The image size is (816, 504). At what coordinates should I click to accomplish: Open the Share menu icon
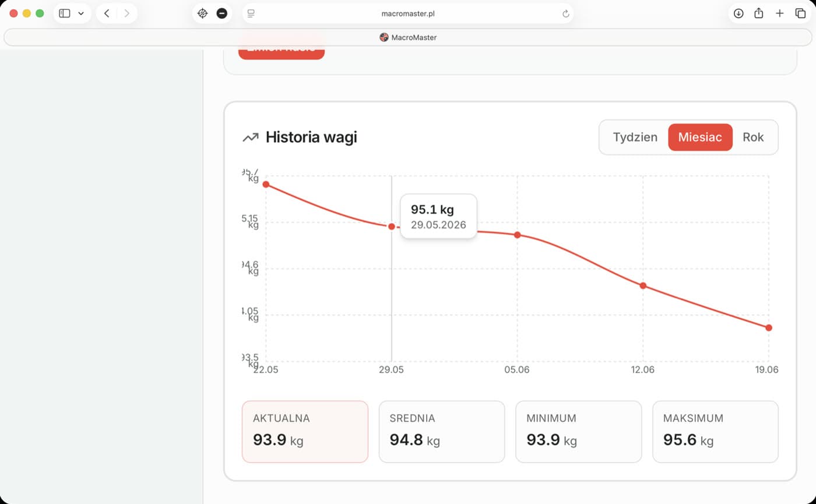click(759, 13)
